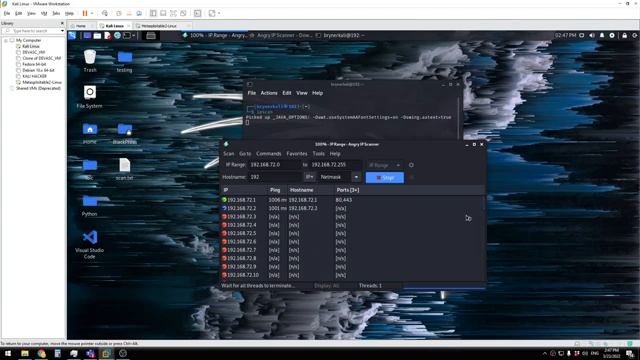Open Tools menu in Angry IP Scanner
The height and width of the screenshot is (360, 640).
point(318,154)
